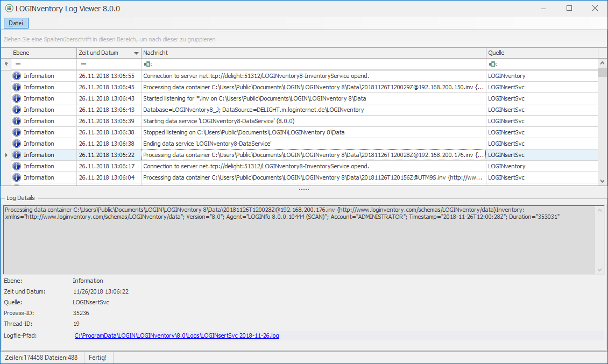The height and width of the screenshot is (364, 608).
Task: Click the log grid scroll-down arrow
Action: 602,181
